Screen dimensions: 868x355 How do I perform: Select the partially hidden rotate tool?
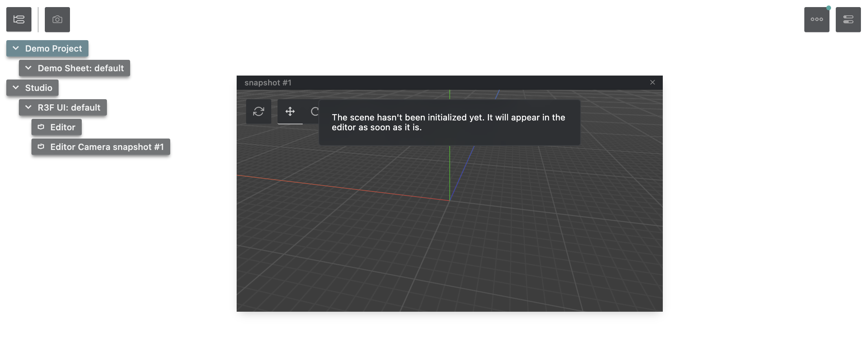pyautogui.click(x=314, y=111)
